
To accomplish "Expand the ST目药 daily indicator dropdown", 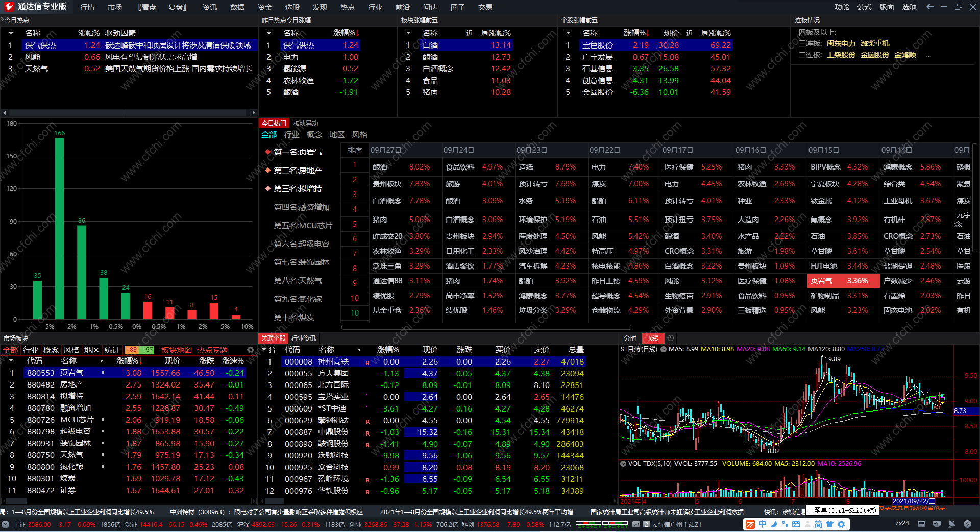I will click(664, 349).
